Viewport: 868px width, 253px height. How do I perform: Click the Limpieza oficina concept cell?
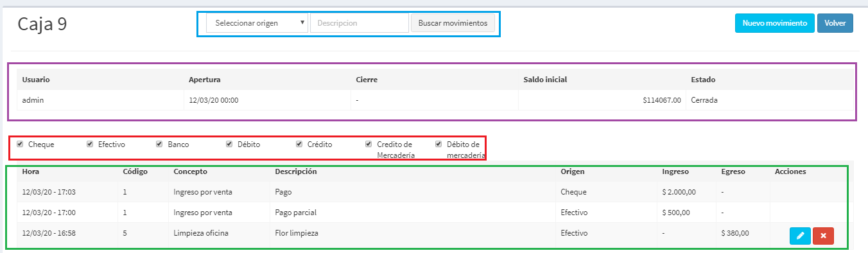(x=201, y=233)
